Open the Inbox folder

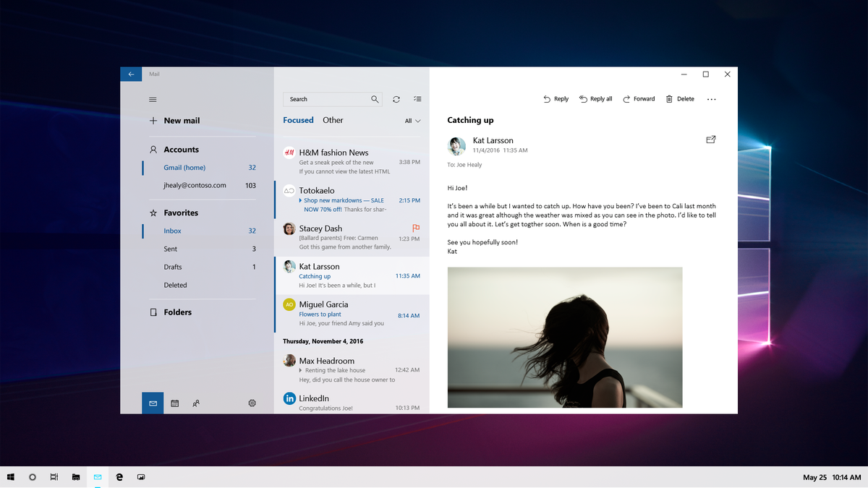(200, 231)
